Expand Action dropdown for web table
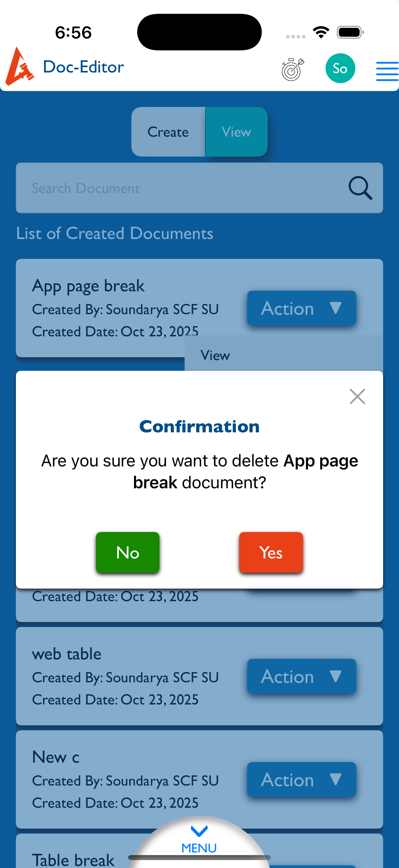The height and width of the screenshot is (868, 399). [301, 676]
